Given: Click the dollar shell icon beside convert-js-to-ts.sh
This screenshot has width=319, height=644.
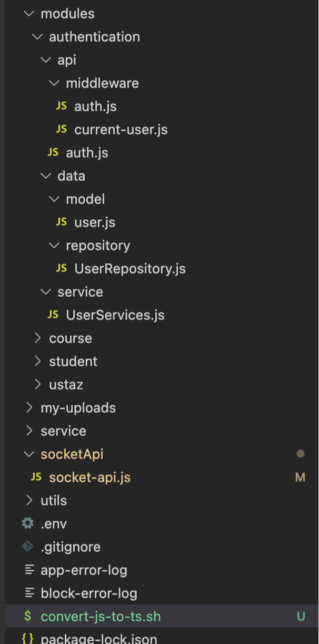Looking at the screenshot, I should pyautogui.click(x=27, y=616).
